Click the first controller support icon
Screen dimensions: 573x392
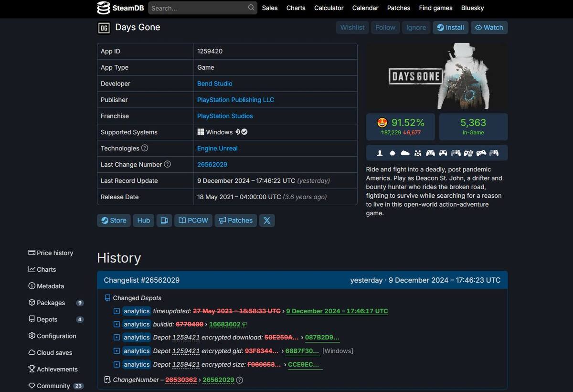click(431, 153)
